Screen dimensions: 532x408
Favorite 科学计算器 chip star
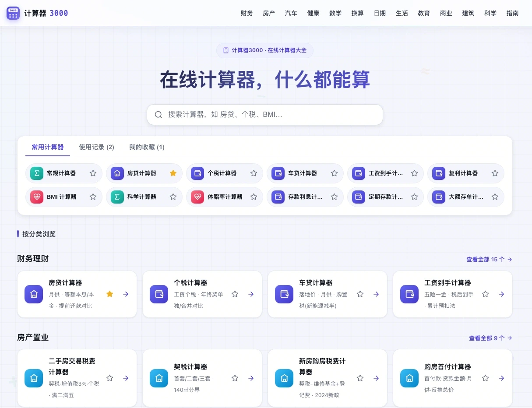(173, 197)
